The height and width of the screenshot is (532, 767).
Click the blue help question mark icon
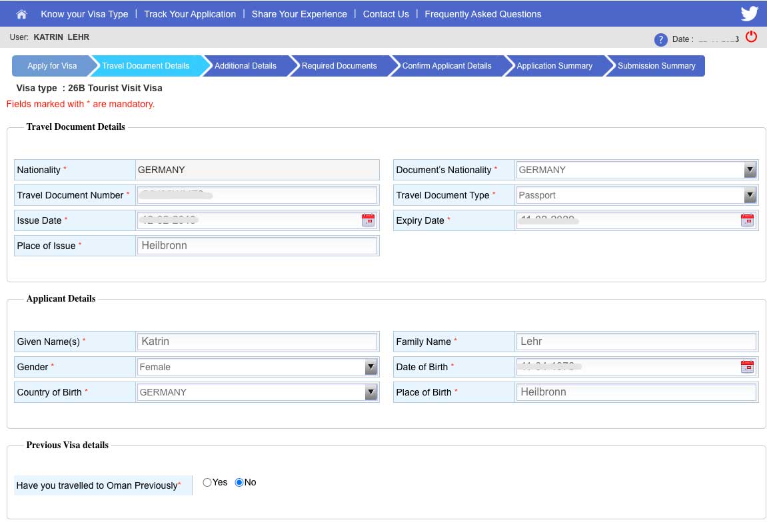pos(660,39)
